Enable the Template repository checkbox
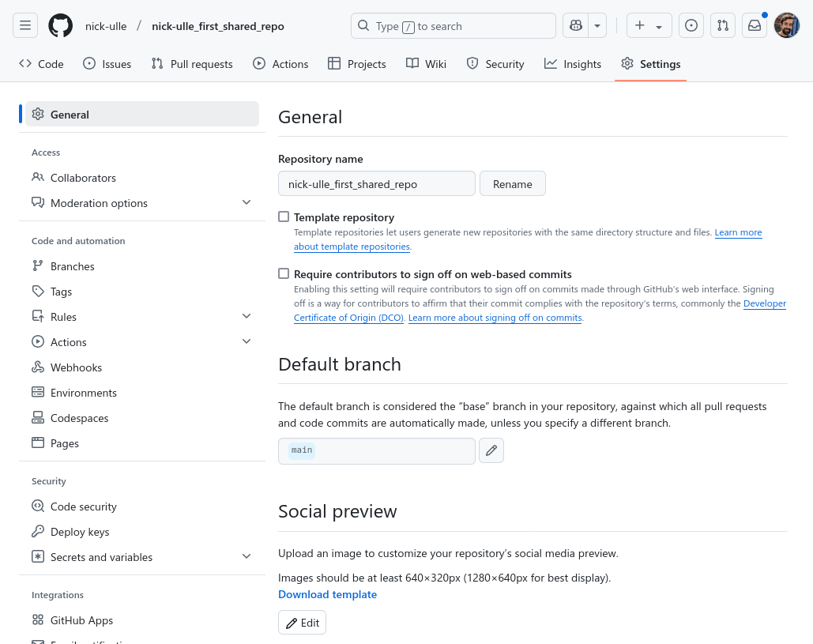The height and width of the screenshot is (644, 813). click(284, 217)
